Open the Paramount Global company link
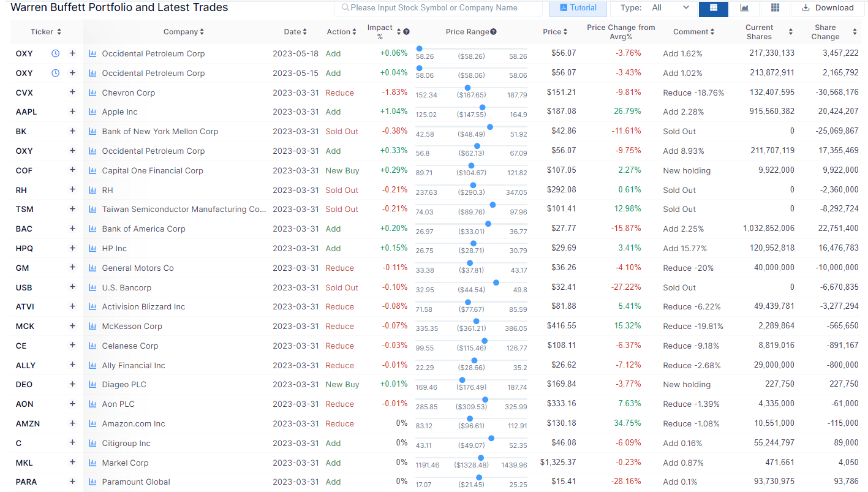This screenshot has height=492, width=868. click(x=136, y=482)
